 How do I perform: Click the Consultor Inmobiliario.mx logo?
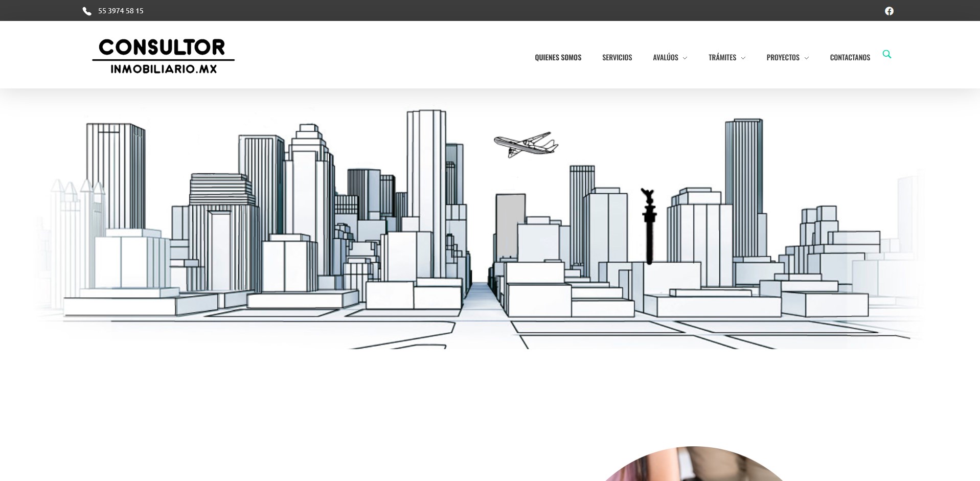click(163, 56)
